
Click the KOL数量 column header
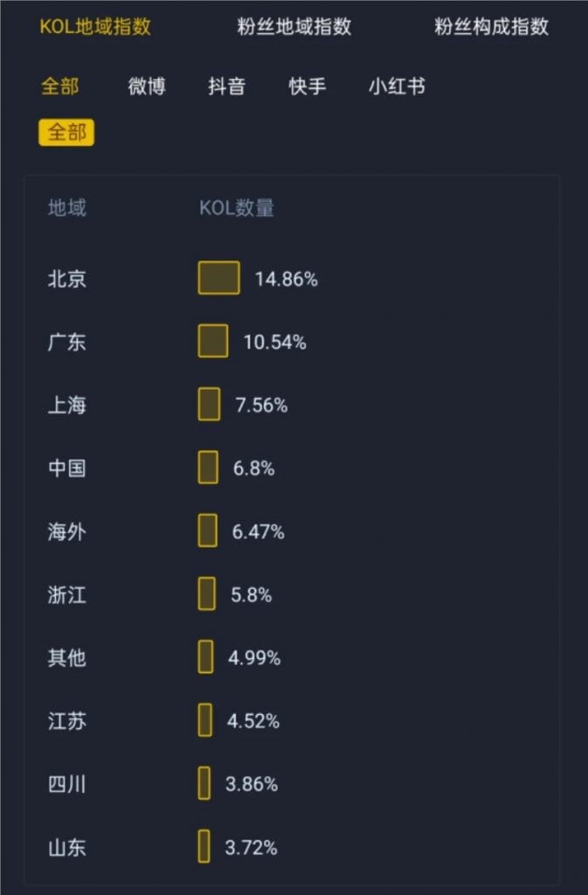(x=236, y=208)
